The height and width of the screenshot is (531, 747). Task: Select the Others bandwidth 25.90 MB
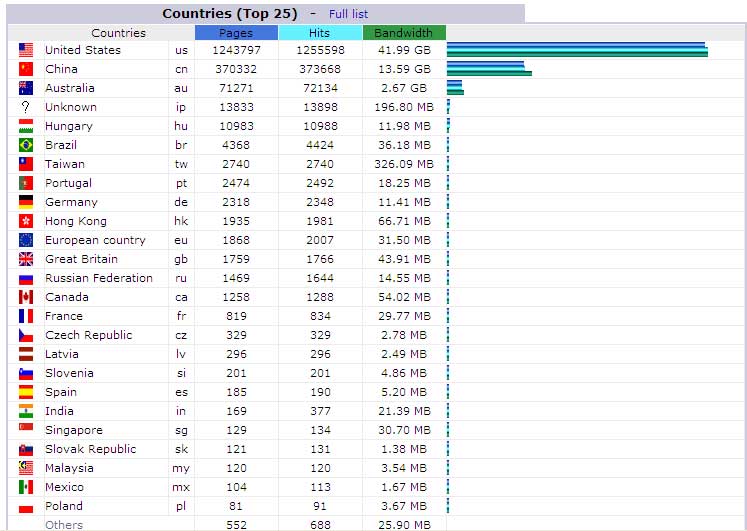[404, 525]
